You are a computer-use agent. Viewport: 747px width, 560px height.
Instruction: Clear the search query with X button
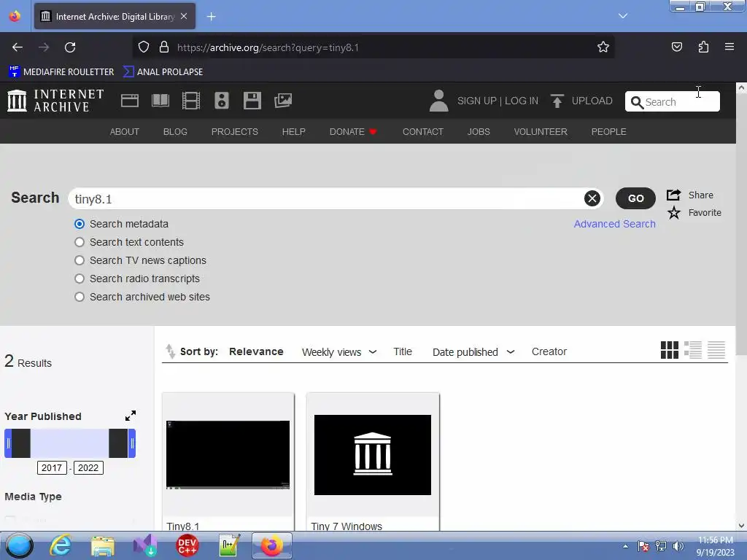coord(592,198)
